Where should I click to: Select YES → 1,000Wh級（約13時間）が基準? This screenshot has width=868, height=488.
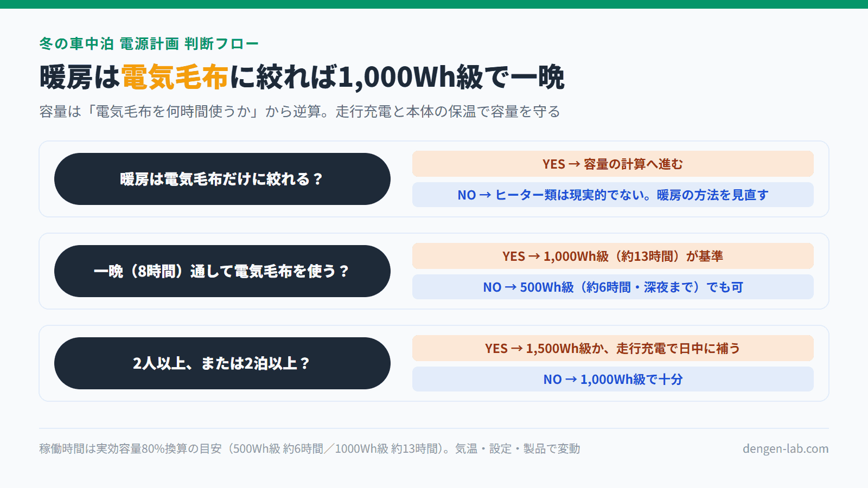[x=613, y=256]
